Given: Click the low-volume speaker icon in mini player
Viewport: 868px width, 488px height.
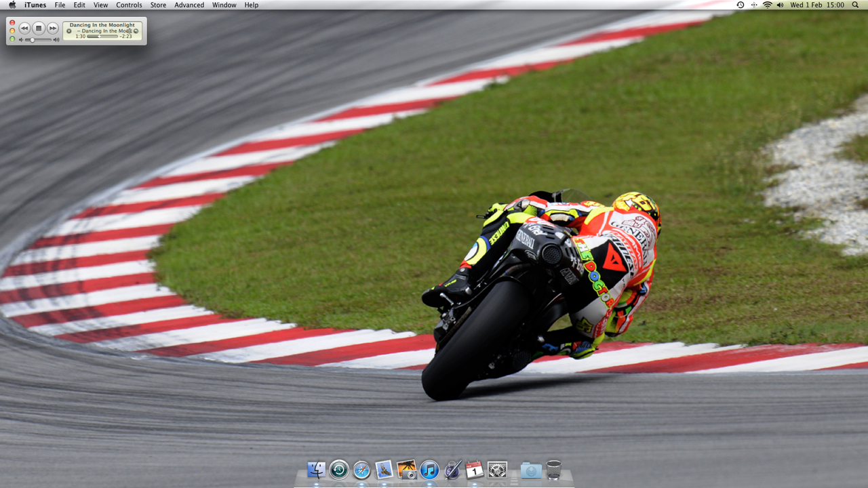Looking at the screenshot, I should 21,40.
